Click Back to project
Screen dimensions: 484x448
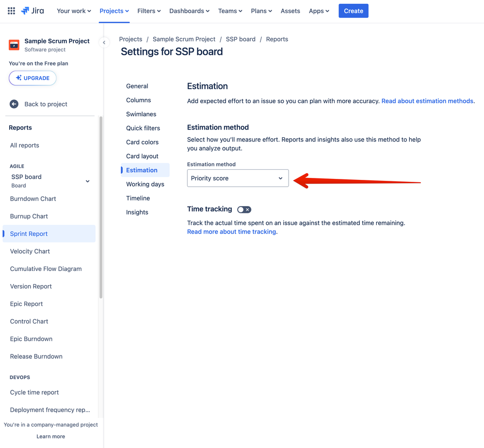[46, 104]
